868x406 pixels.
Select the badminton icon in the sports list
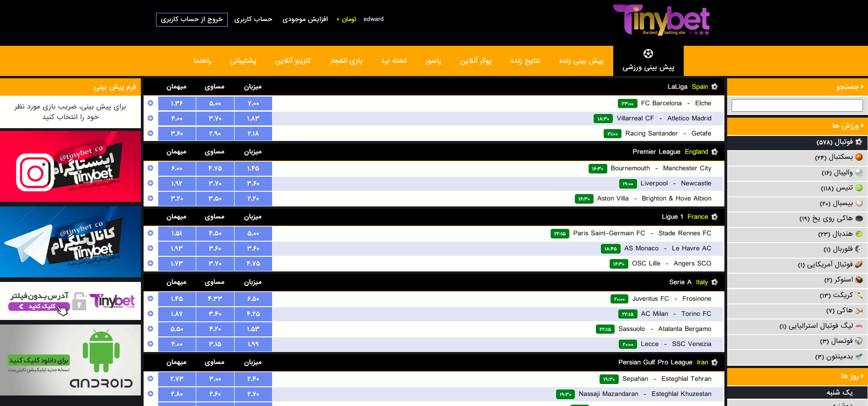tap(859, 356)
